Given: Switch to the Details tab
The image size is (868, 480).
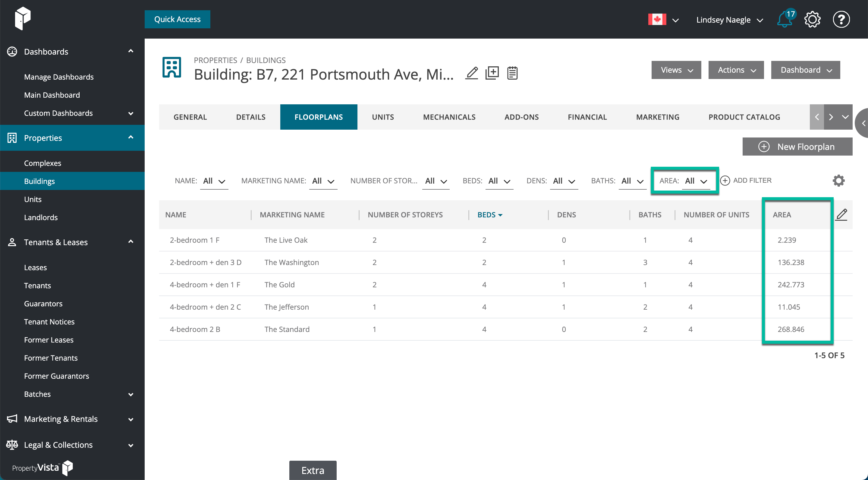Looking at the screenshot, I should point(251,117).
